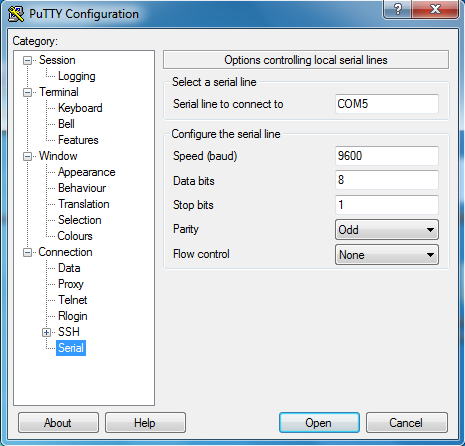Open the Parity dropdown
This screenshot has height=446, width=465.
pyautogui.click(x=387, y=230)
